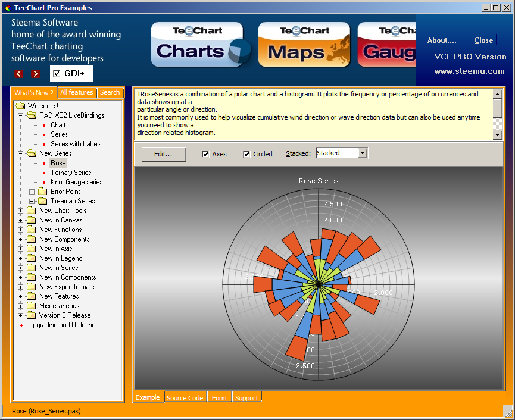
Task: Open the Search tab
Action: click(x=110, y=92)
